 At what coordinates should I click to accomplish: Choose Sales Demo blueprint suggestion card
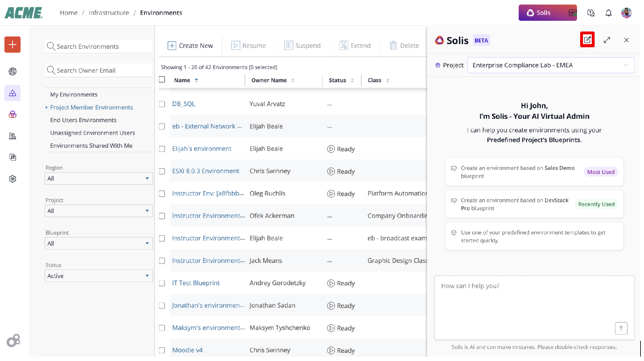pos(534,172)
